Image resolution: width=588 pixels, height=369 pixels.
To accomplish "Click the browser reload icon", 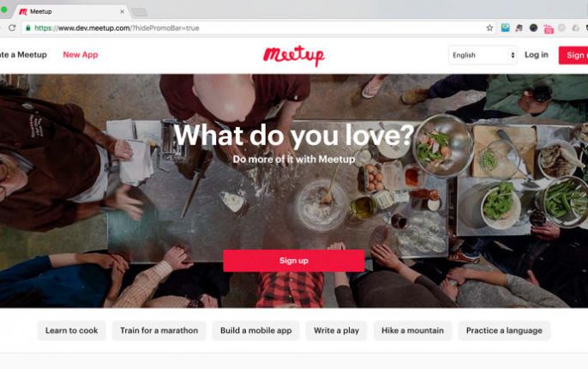I will click(12, 27).
